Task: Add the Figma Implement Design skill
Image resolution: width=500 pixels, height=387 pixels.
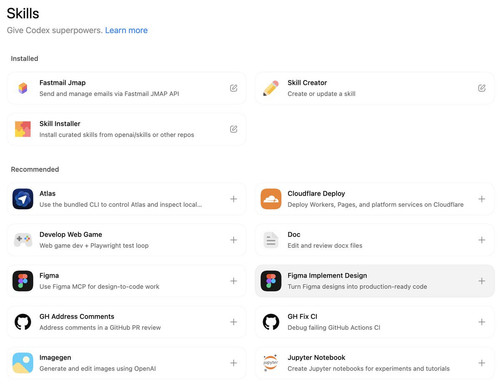Action: coord(482,281)
